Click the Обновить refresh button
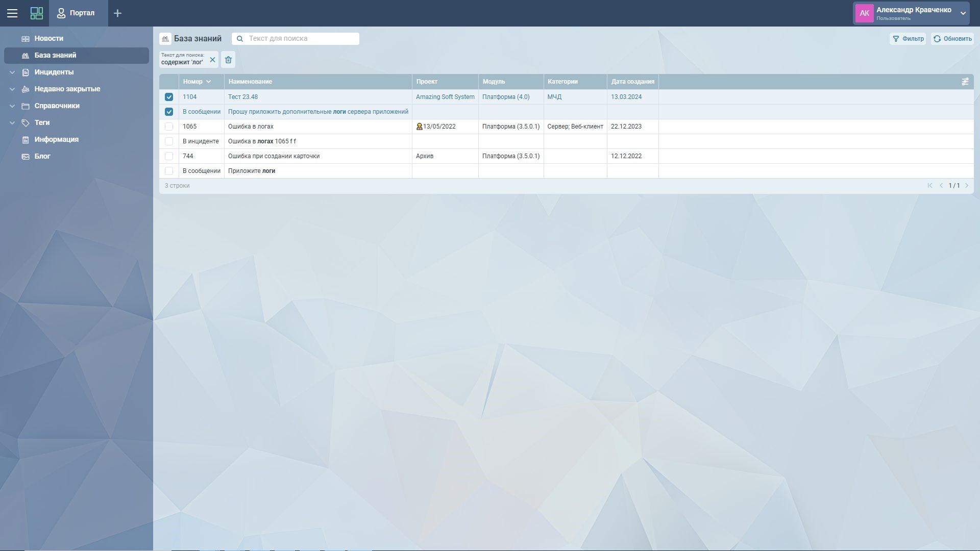The image size is (980, 551). (952, 39)
